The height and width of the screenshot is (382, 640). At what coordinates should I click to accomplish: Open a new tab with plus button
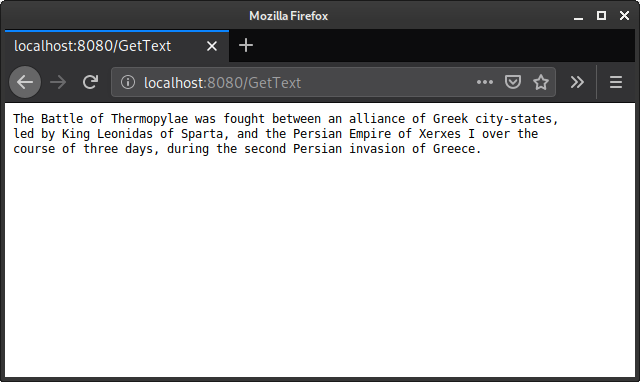246,45
